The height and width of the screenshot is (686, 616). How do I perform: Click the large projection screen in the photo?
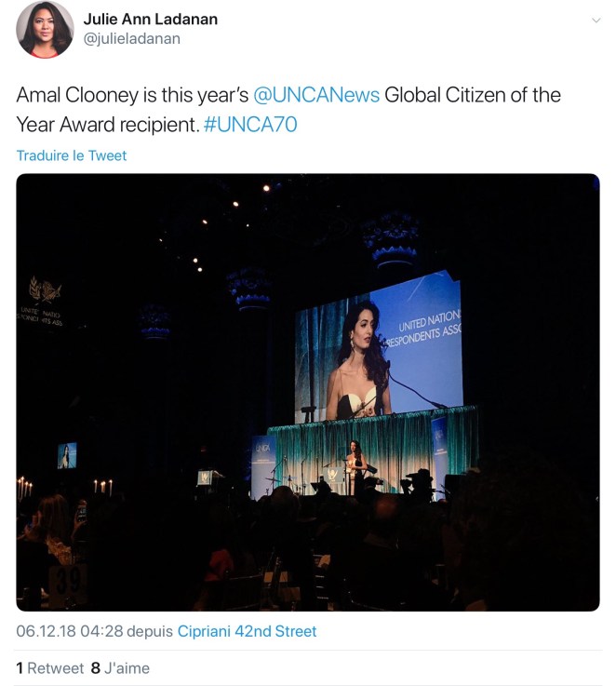click(x=379, y=346)
